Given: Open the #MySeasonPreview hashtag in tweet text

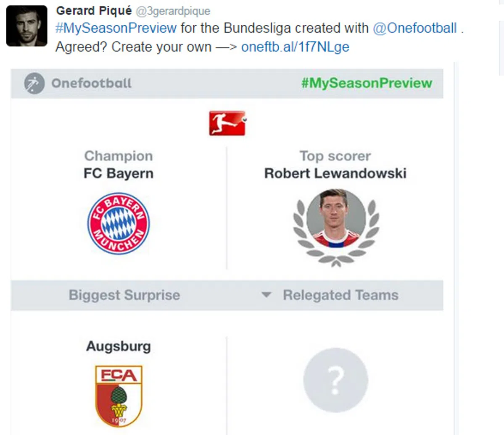Looking at the screenshot, I should coord(116,28).
